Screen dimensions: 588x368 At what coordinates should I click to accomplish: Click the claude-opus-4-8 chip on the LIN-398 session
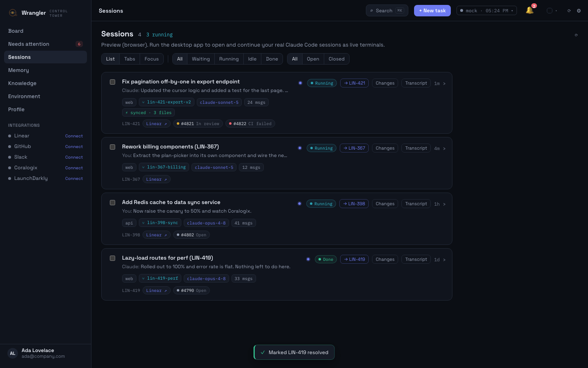tap(206, 223)
